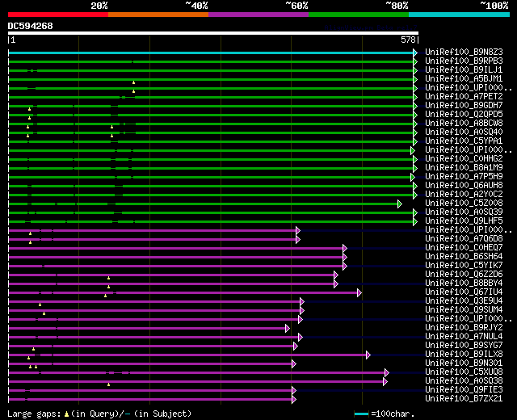This screenshot has height=420, width=517.
Task: Click the red 20% identity legend bar
Action: (58, 15)
